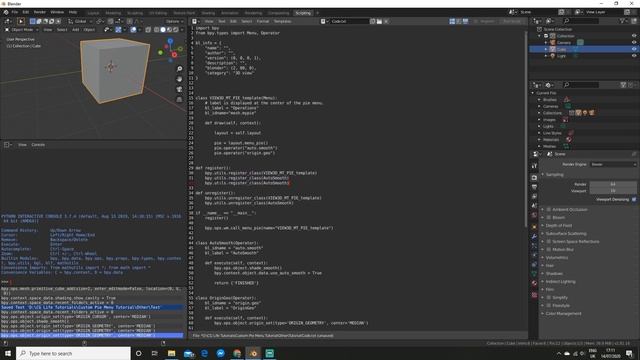Image resolution: width=640 pixels, height=360 pixels.
Task: Open Templates menu in text editor
Action: click(x=282, y=21)
